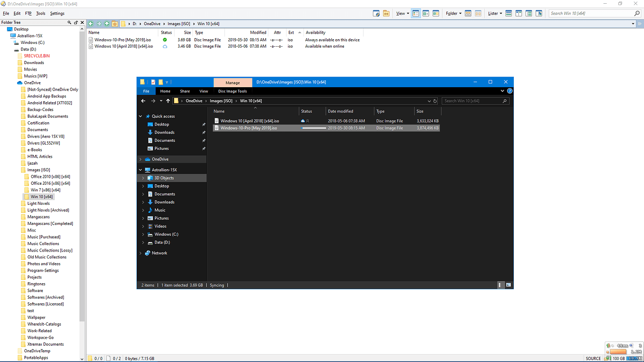Collapse Quick access in Explorer navigation pane
Image resolution: width=644 pixels, height=362 pixels.
pyautogui.click(x=140, y=116)
